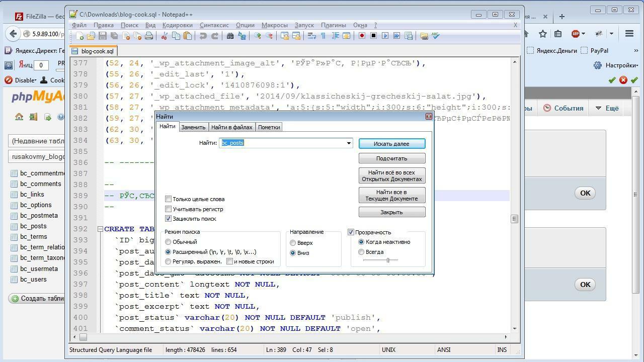Toggle 'Прозрачность' checkbox
Image resolution: width=644 pixels, height=362 pixels.
coord(351,232)
